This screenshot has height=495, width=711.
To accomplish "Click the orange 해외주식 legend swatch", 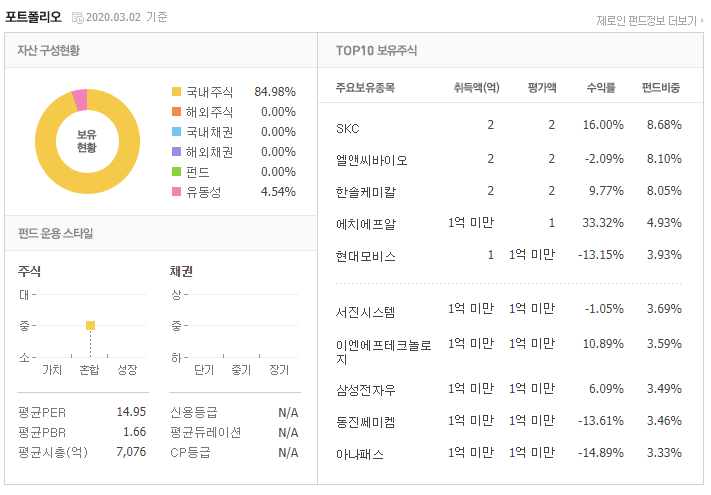I will (x=176, y=112).
